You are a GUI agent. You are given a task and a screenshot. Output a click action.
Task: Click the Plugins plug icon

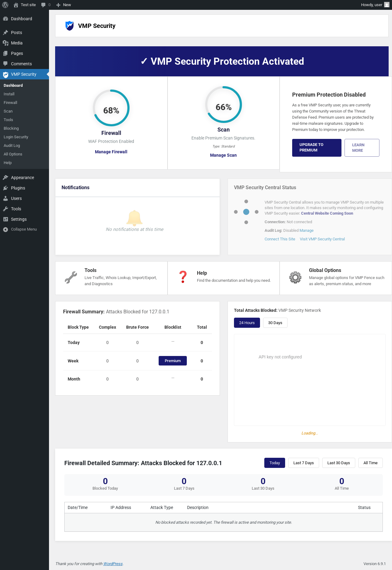pos(6,188)
